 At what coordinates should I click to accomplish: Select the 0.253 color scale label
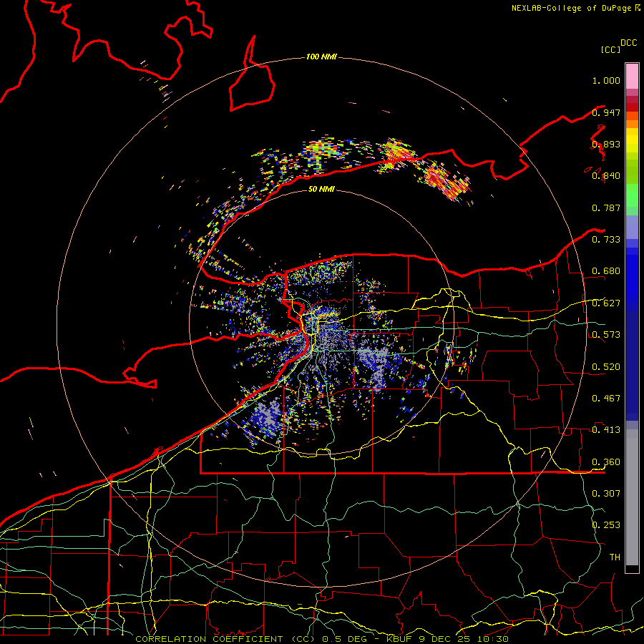[x=606, y=525]
